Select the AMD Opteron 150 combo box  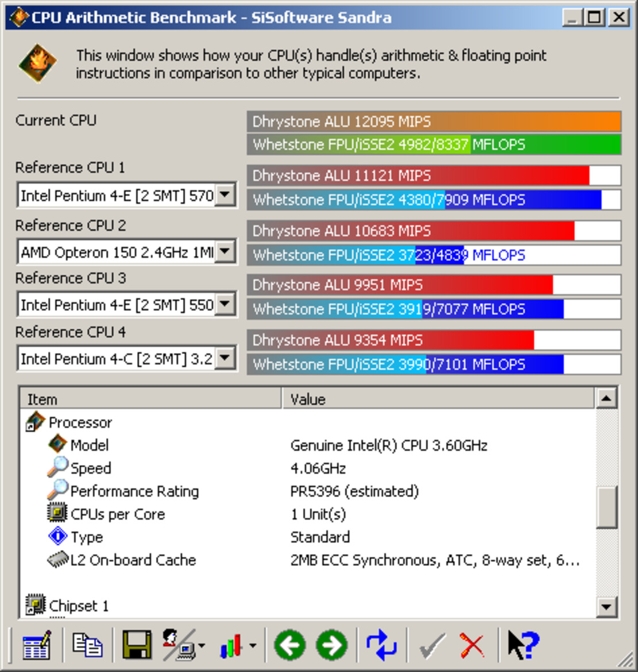pyautogui.click(x=126, y=252)
